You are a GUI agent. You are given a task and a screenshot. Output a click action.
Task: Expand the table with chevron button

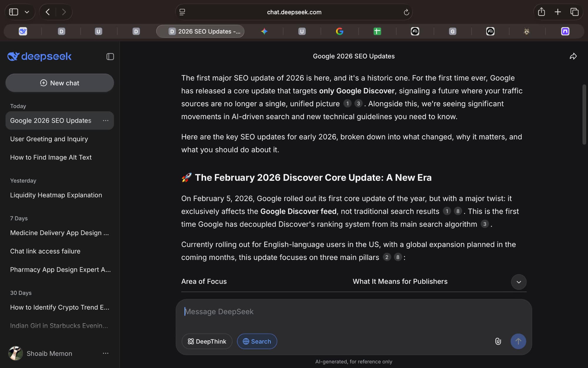coord(519,282)
